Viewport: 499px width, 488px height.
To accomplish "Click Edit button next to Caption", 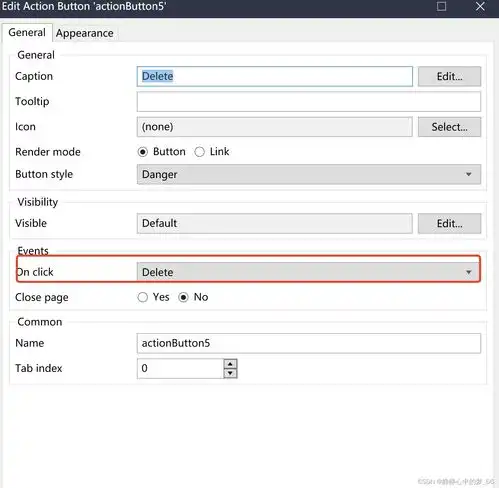I will click(x=449, y=76).
